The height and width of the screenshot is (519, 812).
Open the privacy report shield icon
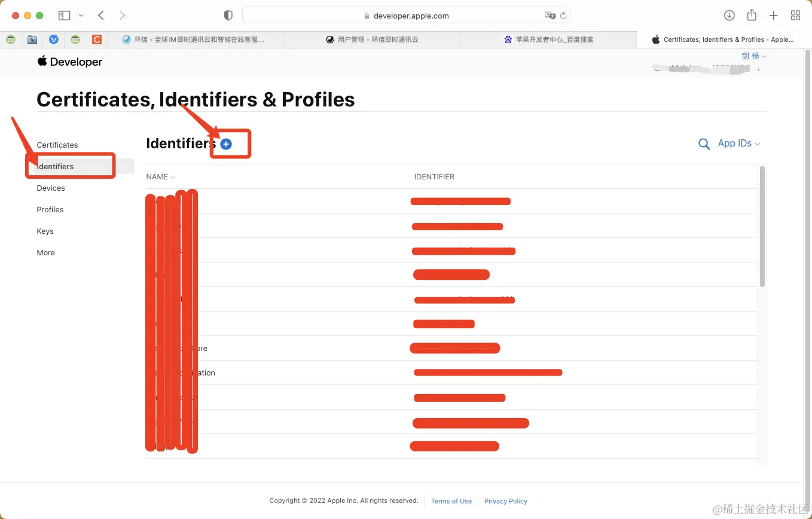click(228, 16)
